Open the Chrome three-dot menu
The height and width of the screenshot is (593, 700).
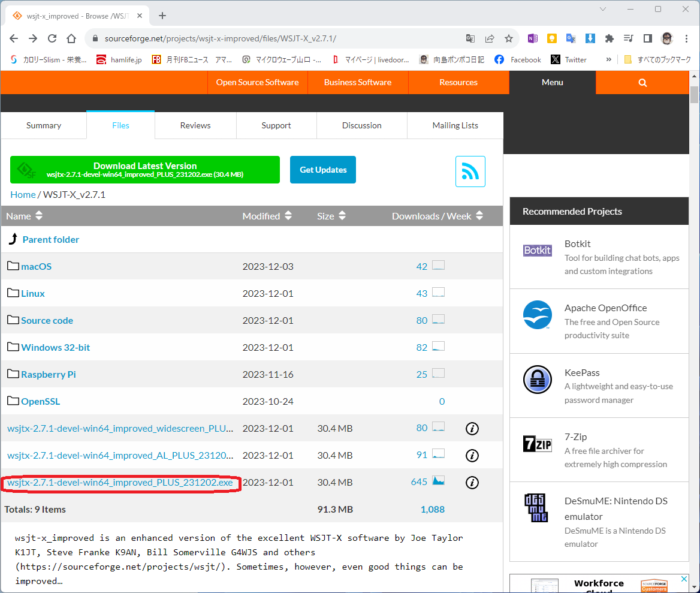[x=686, y=38]
